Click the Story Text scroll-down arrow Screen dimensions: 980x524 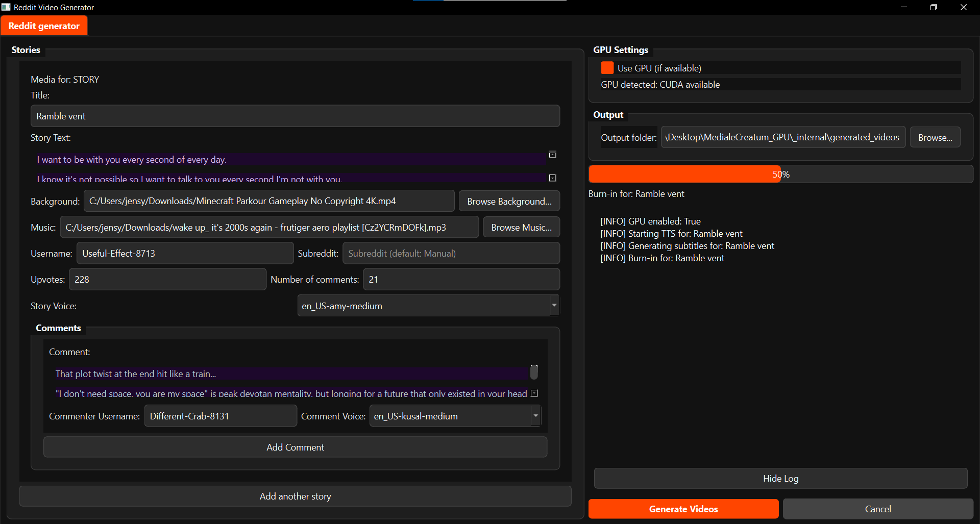(x=552, y=178)
